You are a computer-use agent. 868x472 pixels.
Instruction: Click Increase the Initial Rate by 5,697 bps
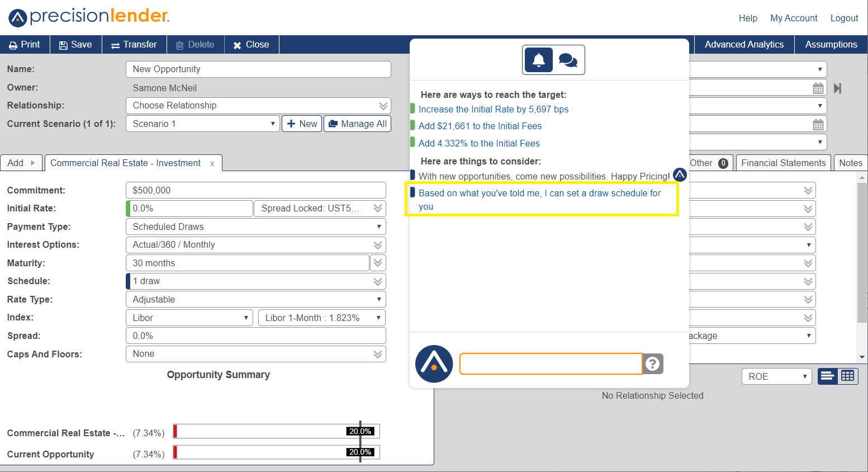(x=494, y=109)
